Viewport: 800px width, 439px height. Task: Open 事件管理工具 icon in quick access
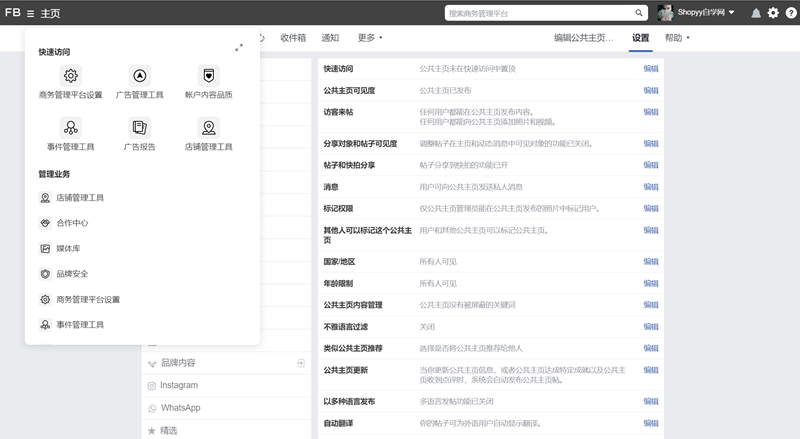(x=70, y=128)
